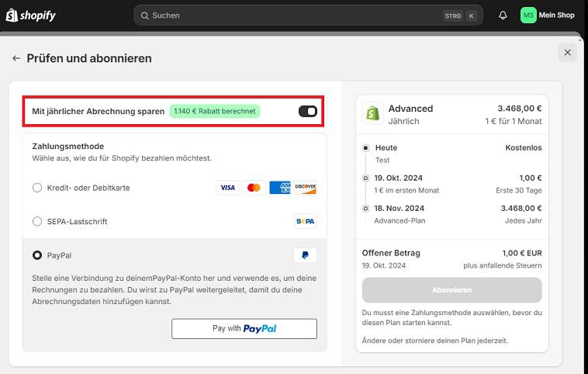
Task: Click the Shopify logo
Action: pos(31,16)
